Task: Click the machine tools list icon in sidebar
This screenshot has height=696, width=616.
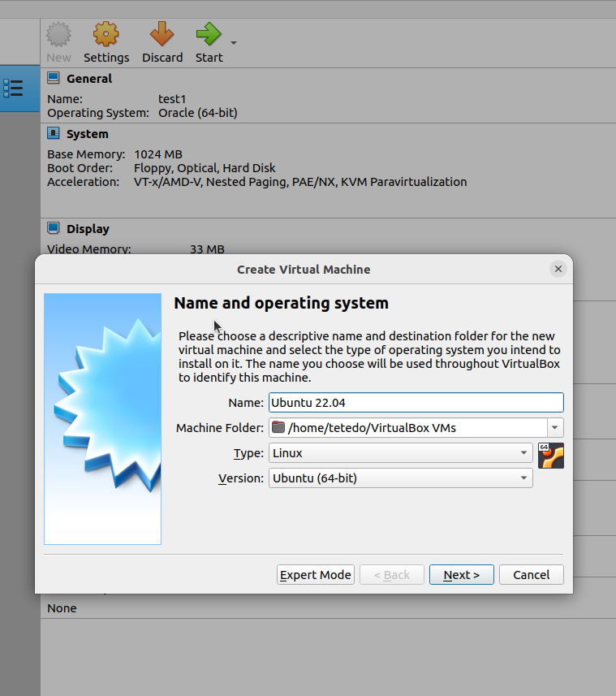Action: [13, 89]
